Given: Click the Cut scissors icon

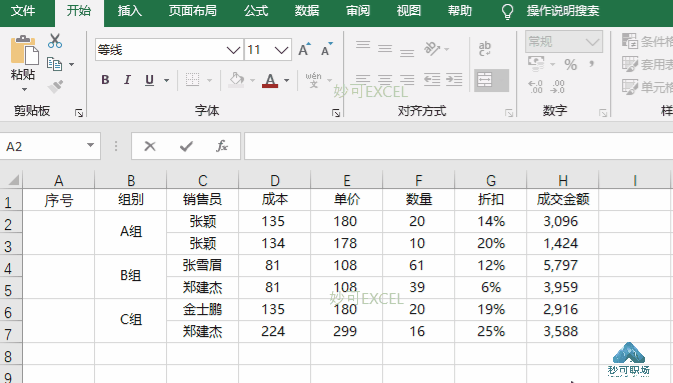Looking at the screenshot, I should coord(55,41).
